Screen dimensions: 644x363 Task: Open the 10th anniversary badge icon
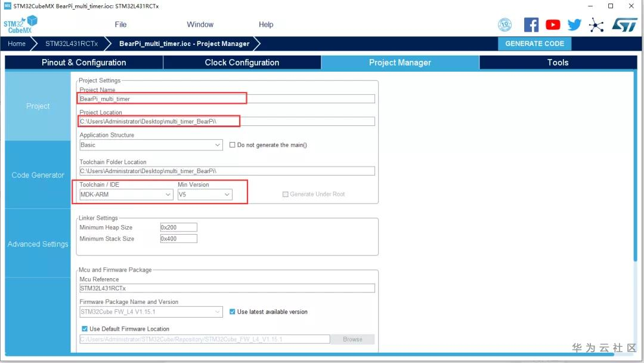pyautogui.click(x=505, y=25)
